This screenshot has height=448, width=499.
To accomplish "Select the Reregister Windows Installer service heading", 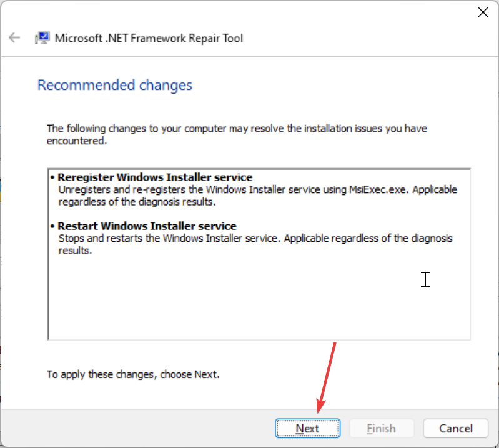I will [155, 177].
